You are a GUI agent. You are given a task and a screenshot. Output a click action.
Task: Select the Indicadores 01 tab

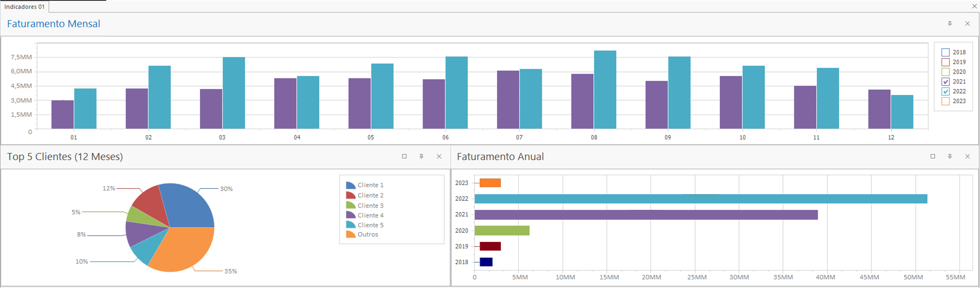point(24,6)
